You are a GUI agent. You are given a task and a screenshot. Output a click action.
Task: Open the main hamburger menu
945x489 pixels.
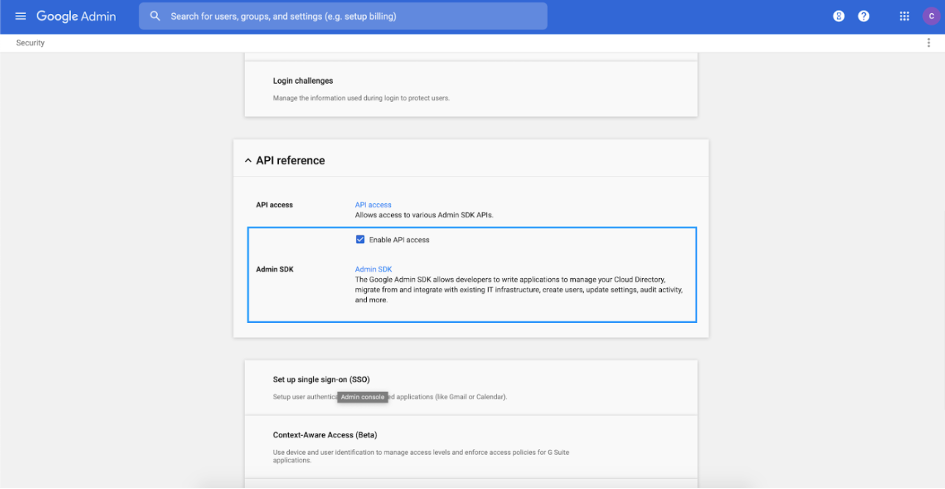[20, 16]
